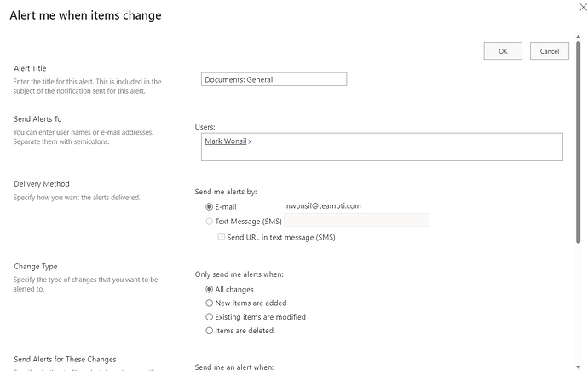588x381 pixels.
Task: Click the mwonsil@teampti.com email text
Action: [322, 206]
